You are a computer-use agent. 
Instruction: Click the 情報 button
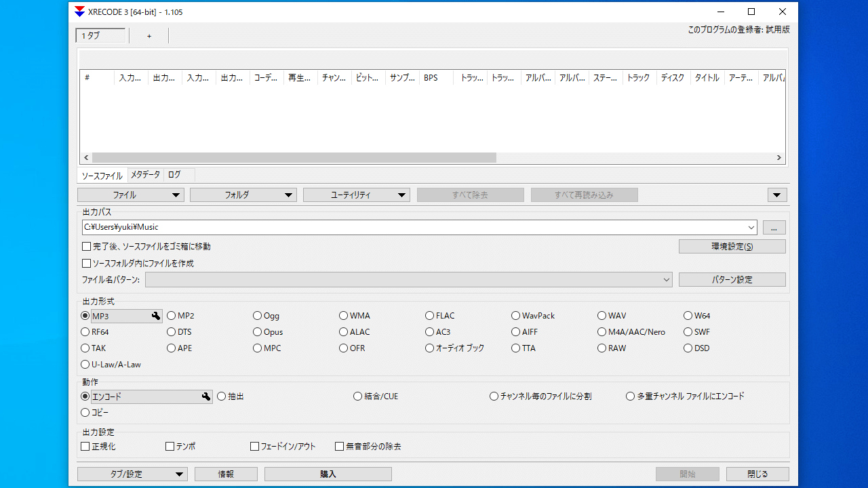(226, 474)
